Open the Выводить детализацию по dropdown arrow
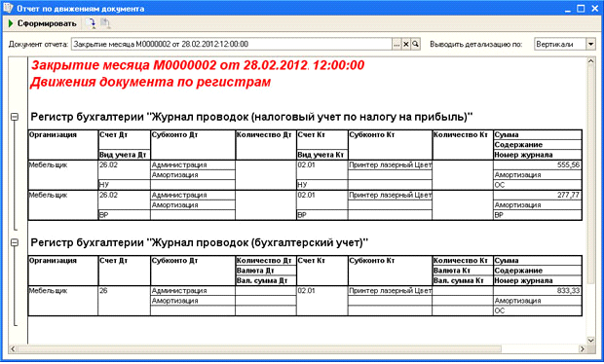This screenshot has height=364, width=604. pyautogui.click(x=591, y=44)
